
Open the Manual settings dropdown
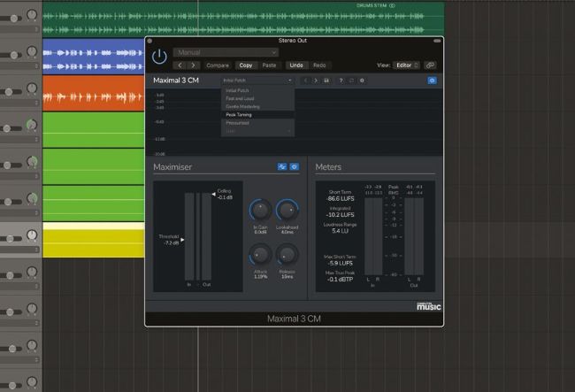point(226,52)
